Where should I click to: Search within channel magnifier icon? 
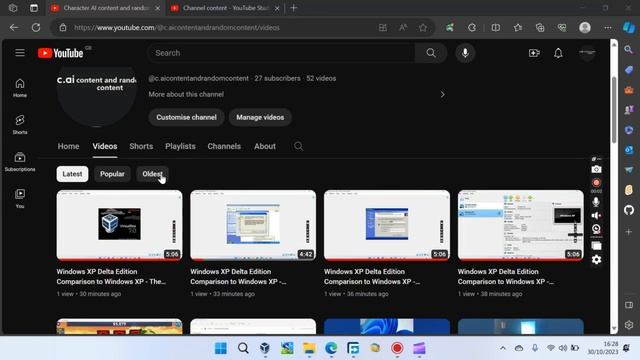pyautogui.click(x=298, y=146)
